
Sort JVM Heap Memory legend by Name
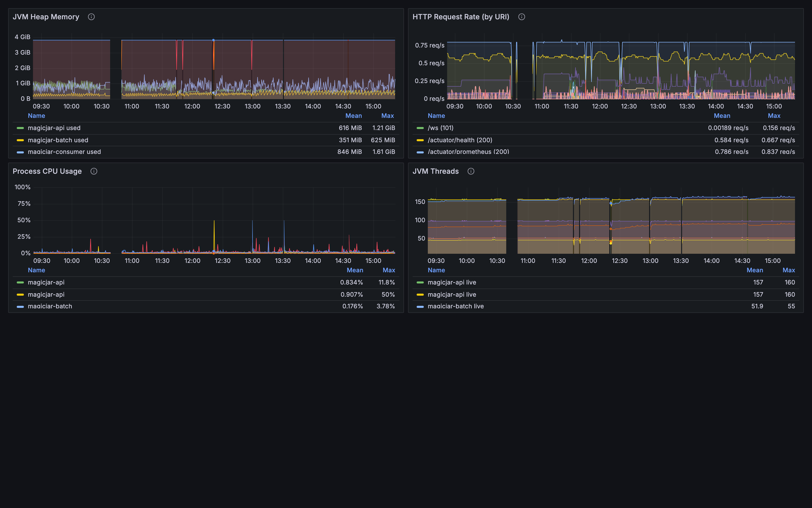point(36,116)
